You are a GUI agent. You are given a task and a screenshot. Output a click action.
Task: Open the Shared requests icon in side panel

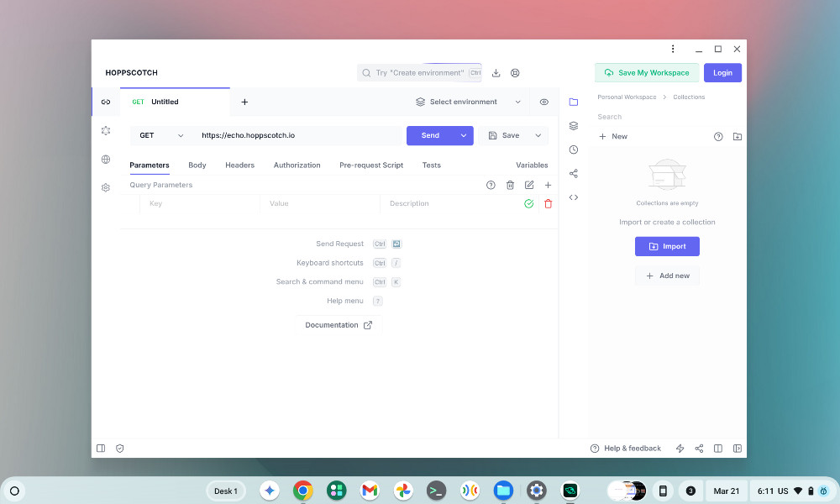573,174
